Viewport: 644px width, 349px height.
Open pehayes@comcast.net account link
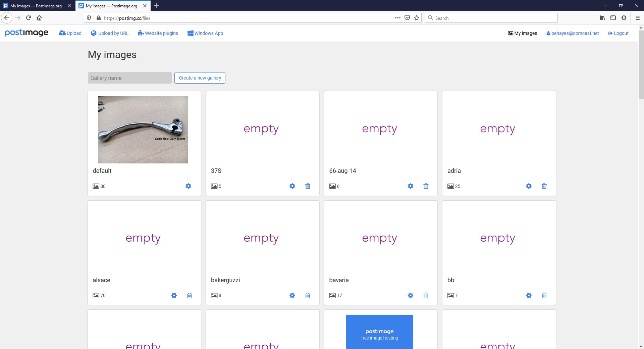coord(573,33)
